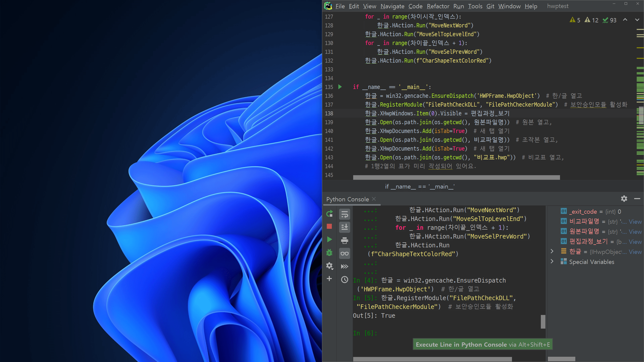Image resolution: width=644 pixels, height=362 pixels.
Task: Attach debugger via green bug icon
Action: [329, 253]
